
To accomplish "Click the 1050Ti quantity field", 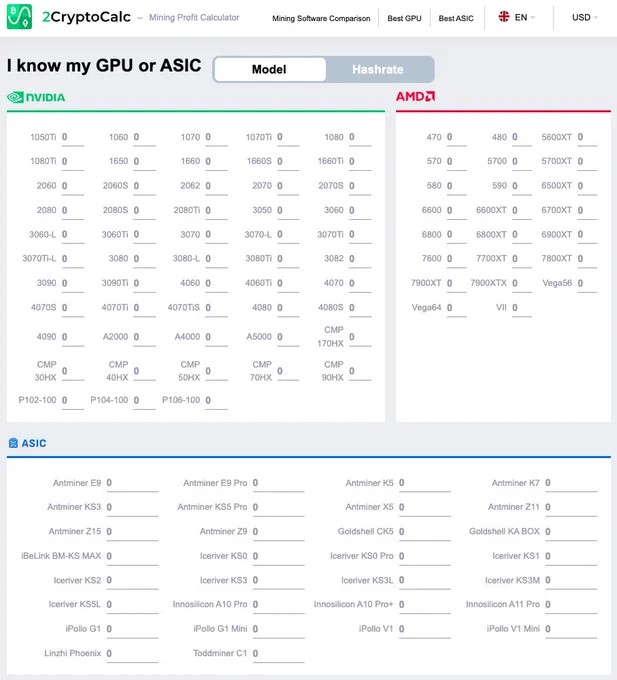I will [x=72, y=138].
